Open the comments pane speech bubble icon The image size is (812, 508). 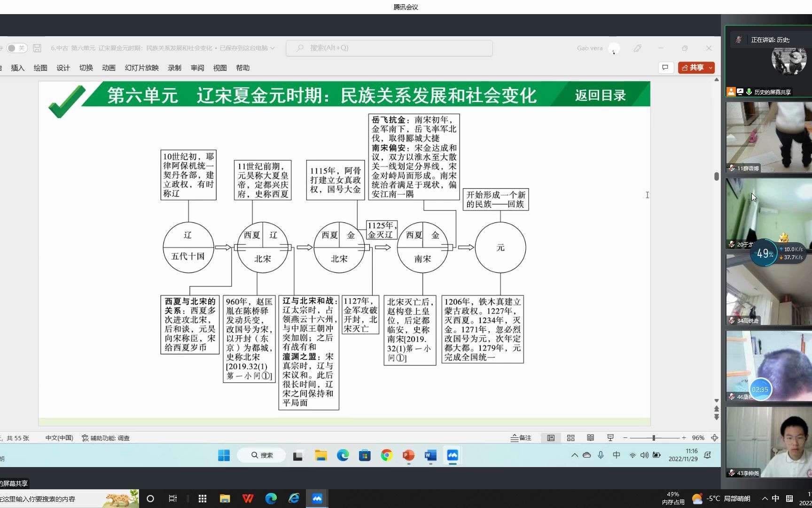665,68
